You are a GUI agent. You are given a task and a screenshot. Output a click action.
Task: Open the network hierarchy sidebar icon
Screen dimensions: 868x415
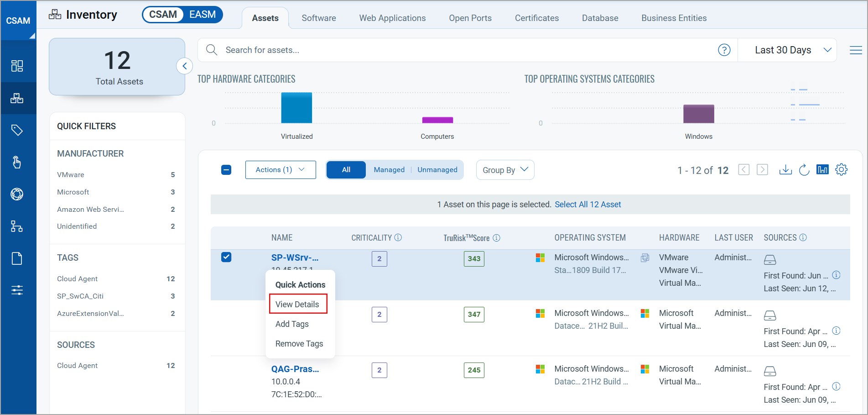tap(17, 226)
